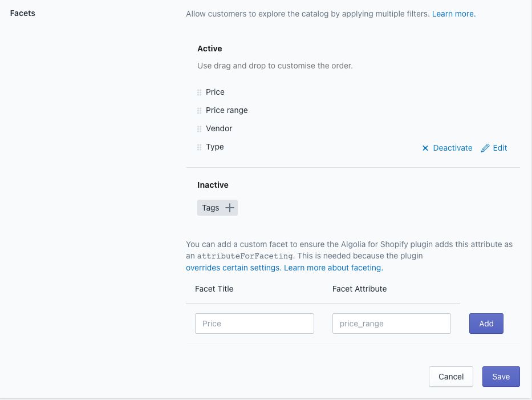Select the Vendor drag handle icon
Screen dimensions: 532x400
pos(199,129)
